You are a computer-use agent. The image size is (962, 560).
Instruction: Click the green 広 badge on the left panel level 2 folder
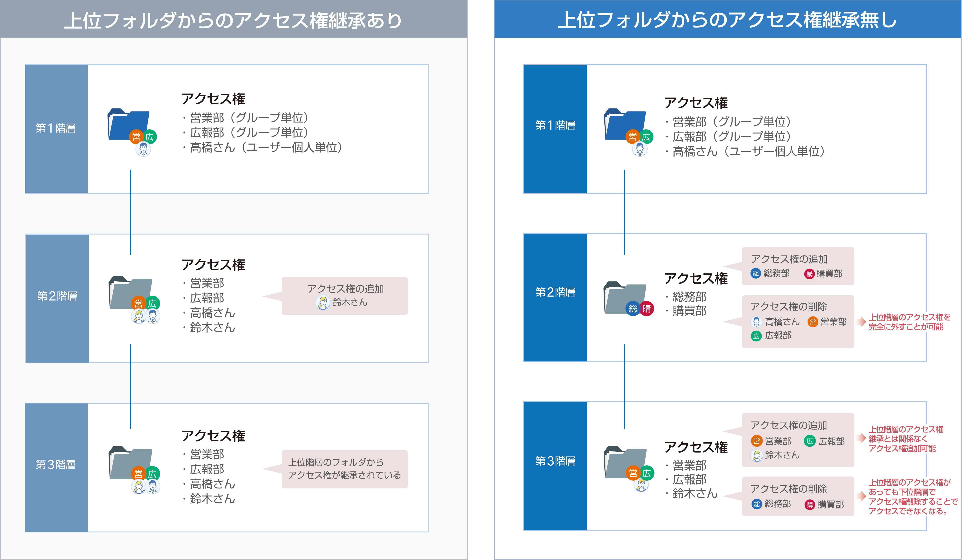click(x=152, y=303)
